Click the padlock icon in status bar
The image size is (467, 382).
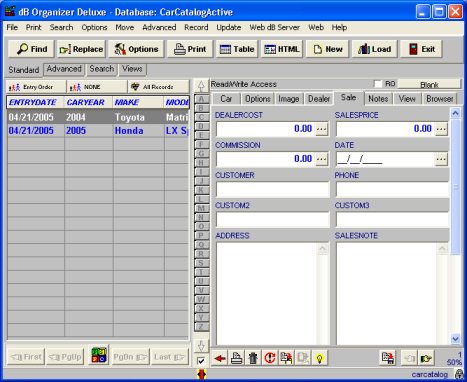pos(459,374)
